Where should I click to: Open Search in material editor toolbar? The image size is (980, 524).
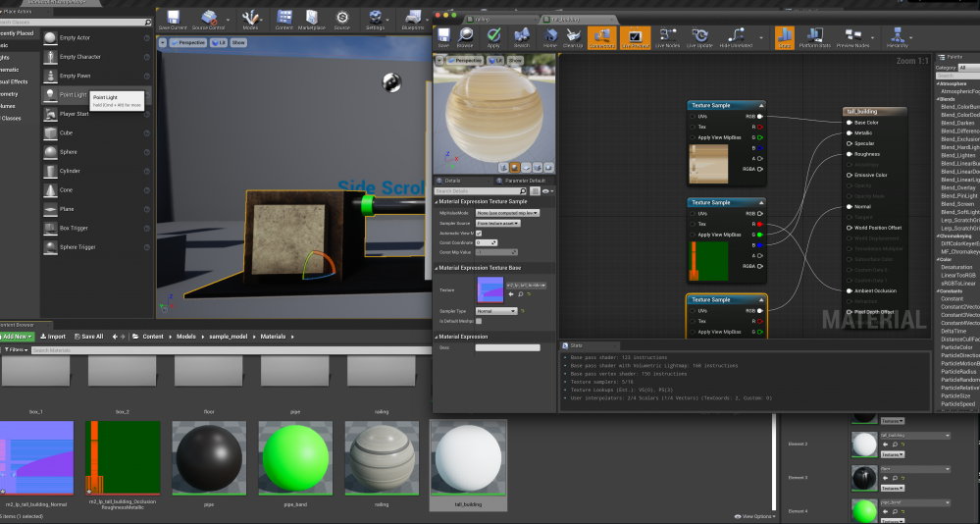click(521, 37)
